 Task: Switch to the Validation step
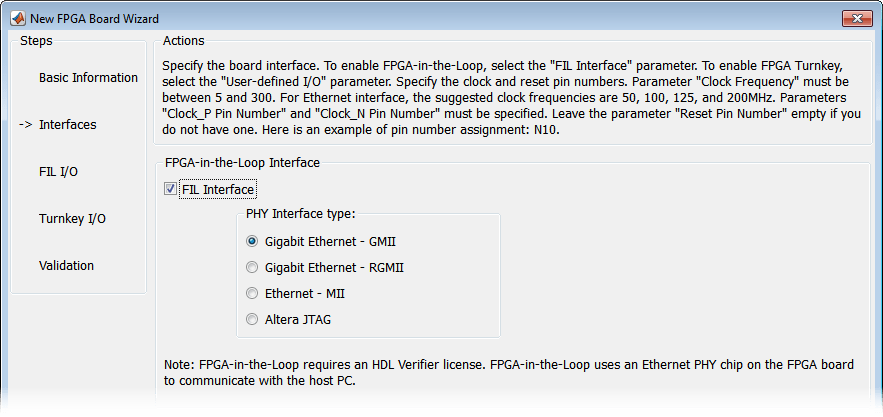(66, 266)
